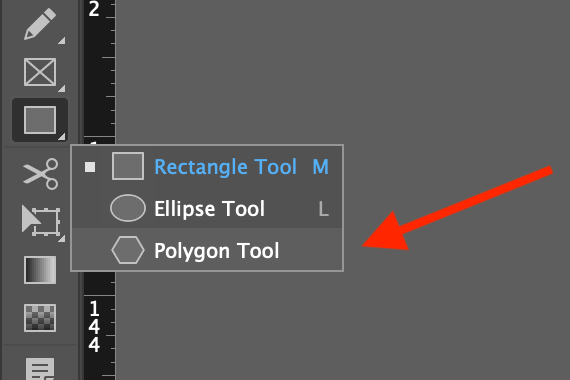This screenshot has width=570, height=380.
Task: Click the active Rectangle tool in toolbar
Action: pos(40,120)
